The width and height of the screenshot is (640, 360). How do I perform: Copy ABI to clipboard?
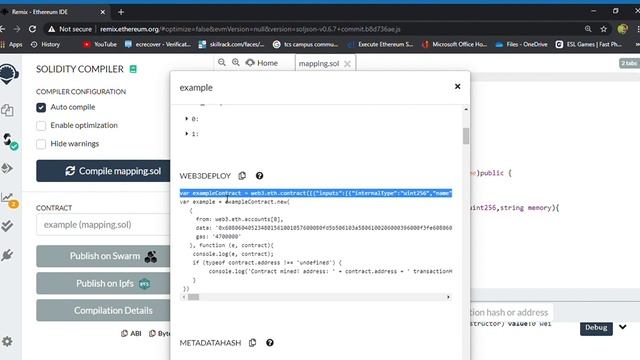point(131,333)
